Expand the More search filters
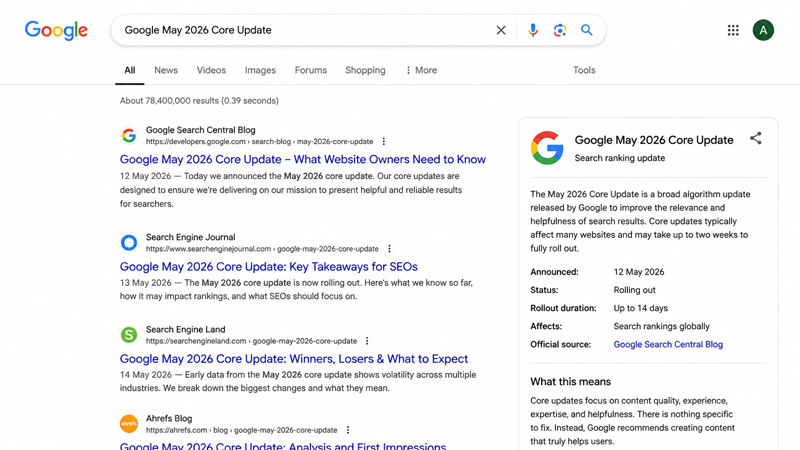 click(x=421, y=70)
